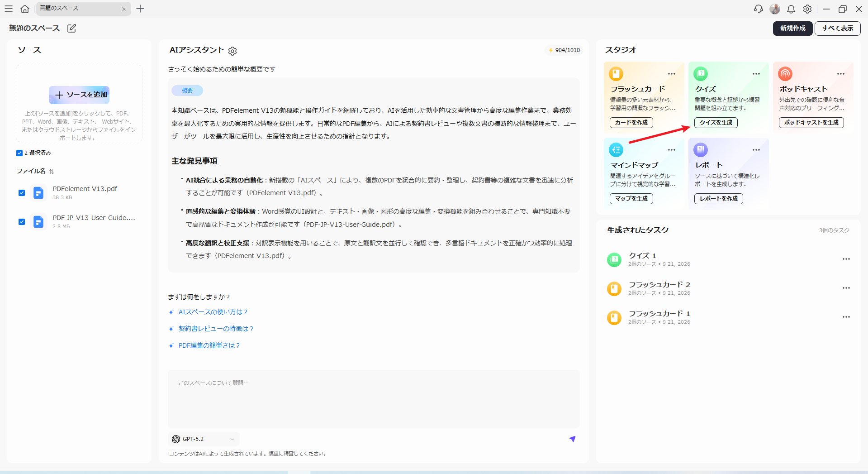Image resolution: width=868 pixels, height=474 pixels.
Task: Ask 'AIスペースの使い方は？' suggested question
Action: (x=213, y=312)
